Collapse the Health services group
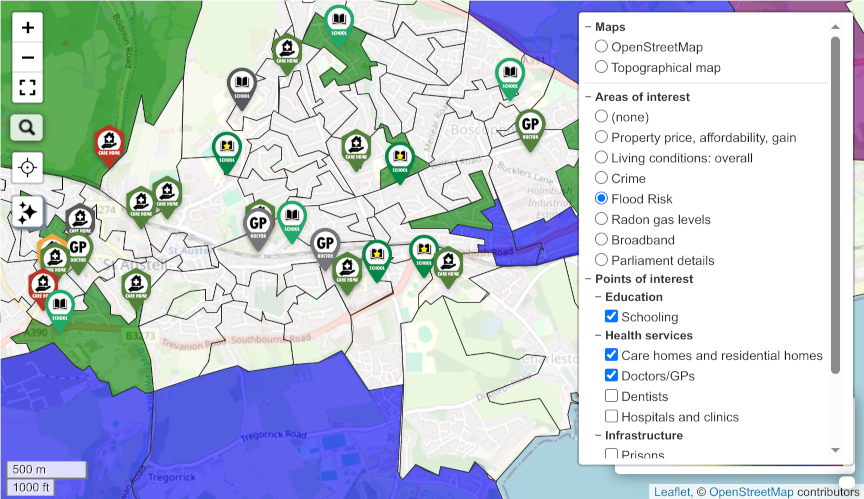The height and width of the screenshot is (499, 864). tap(598, 335)
